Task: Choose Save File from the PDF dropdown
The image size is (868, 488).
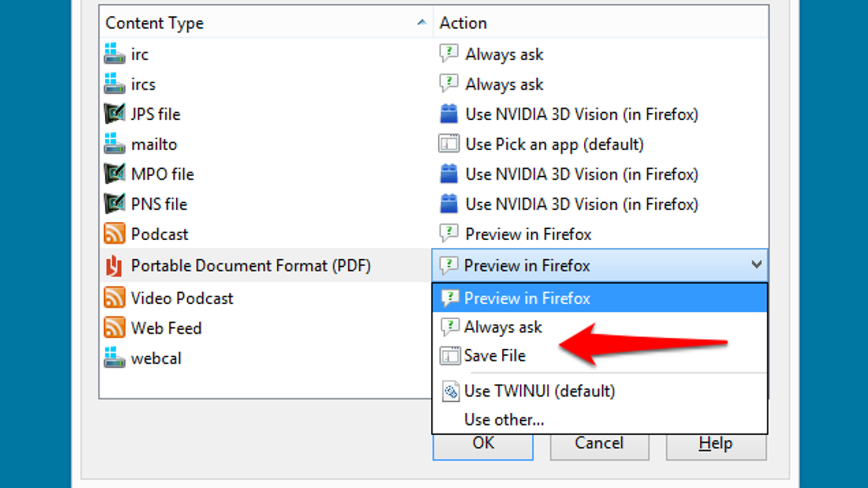Action: coord(599,356)
